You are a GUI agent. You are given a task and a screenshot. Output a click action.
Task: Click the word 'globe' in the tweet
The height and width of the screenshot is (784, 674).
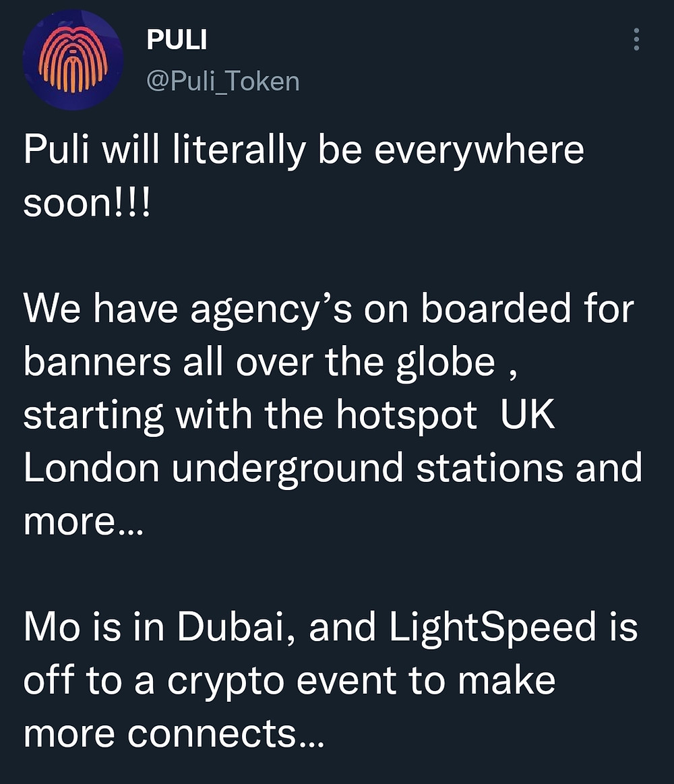coord(446,363)
